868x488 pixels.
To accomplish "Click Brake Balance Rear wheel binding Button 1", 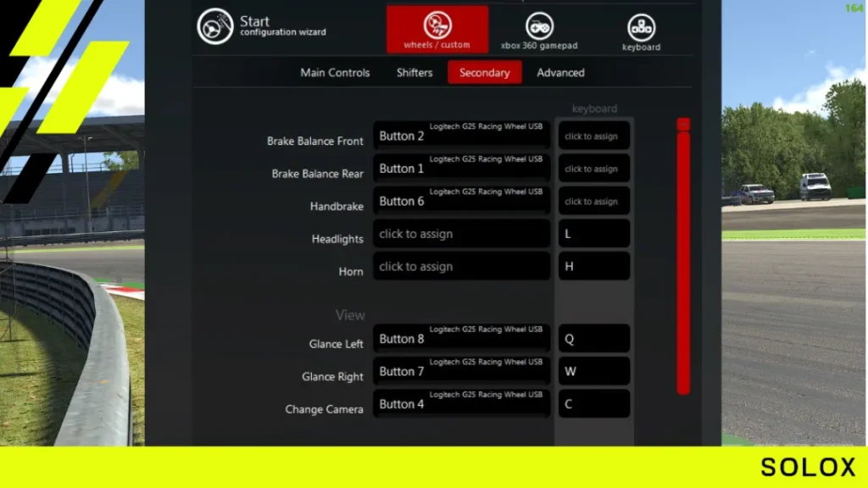I will [462, 169].
